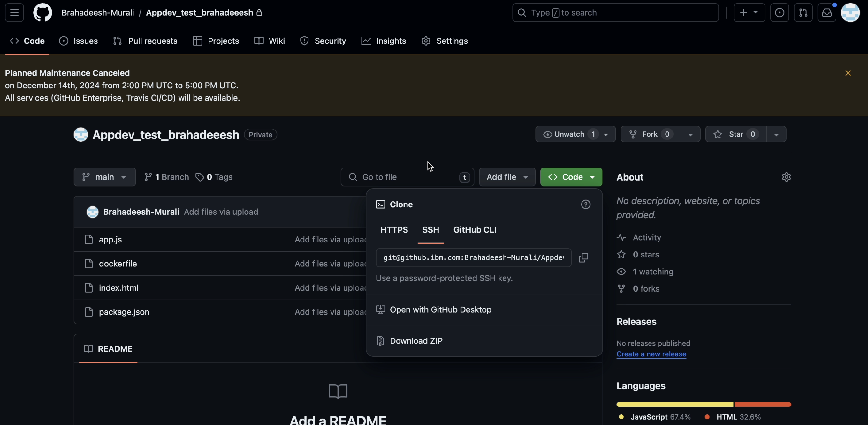Click Brahadeesh-Murali owner breadcrumb link
This screenshot has width=868, height=425.
click(x=98, y=12)
